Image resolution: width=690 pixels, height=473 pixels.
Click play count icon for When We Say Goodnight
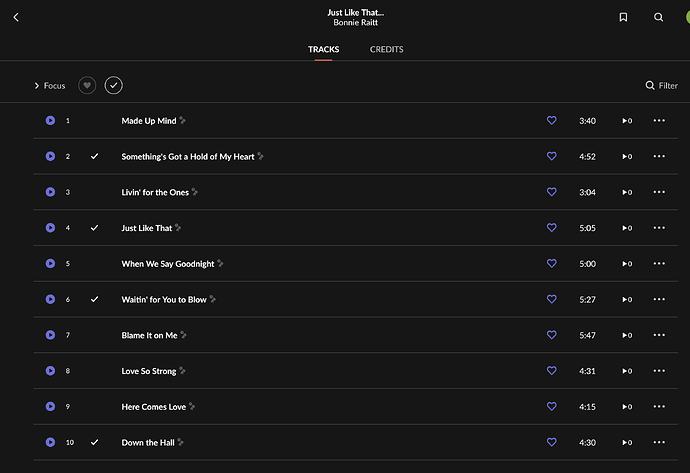coord(627,264)
